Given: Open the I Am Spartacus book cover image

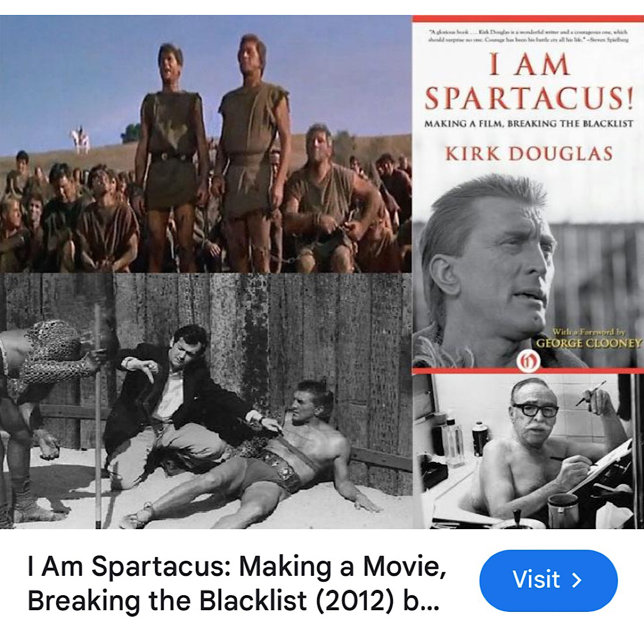Looking at the screenshot, I should point(528,194).
